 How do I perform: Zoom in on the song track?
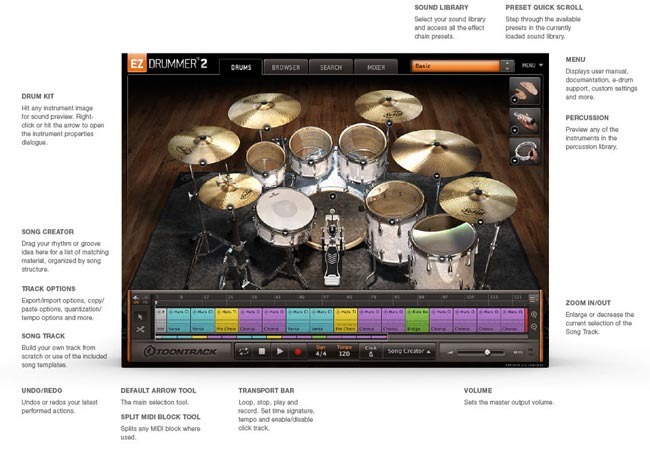pos(534,315)
